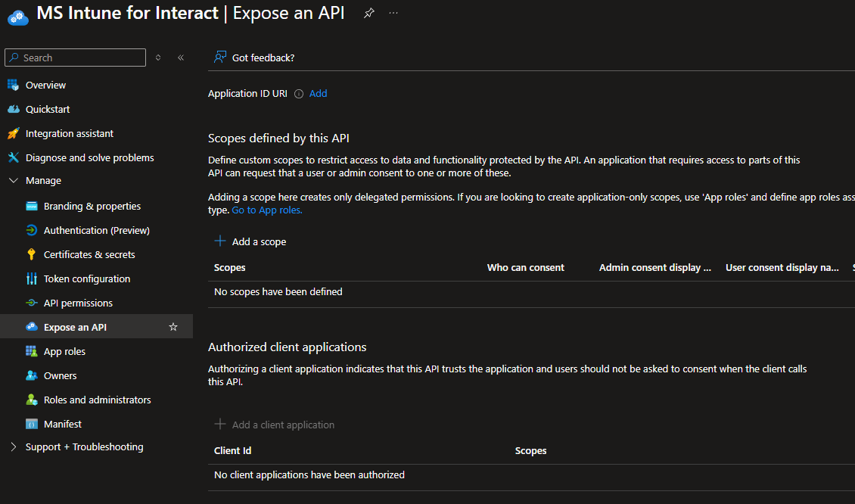Click the Scopes column header
This screenshot has height=504, width=855.
(x=229, y=268)
